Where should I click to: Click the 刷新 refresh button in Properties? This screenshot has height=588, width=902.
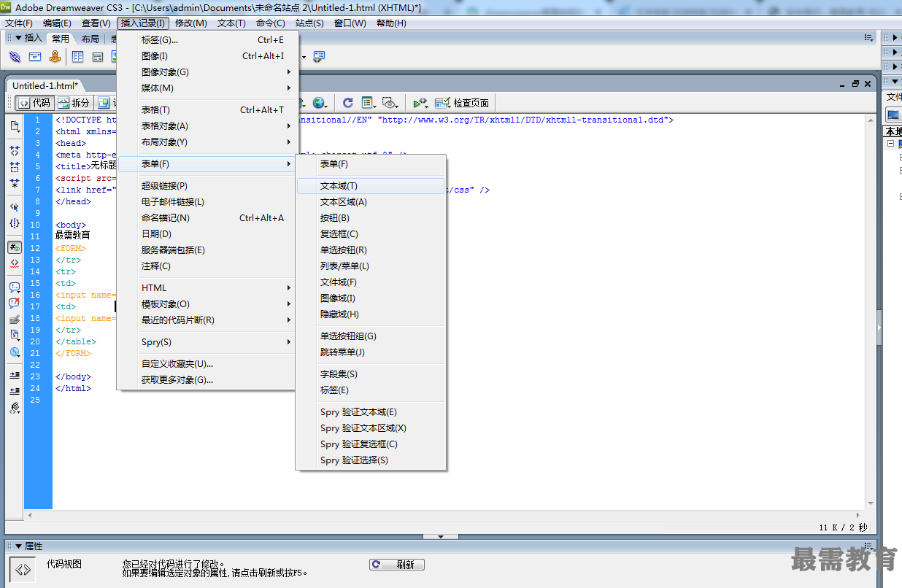(x=397, y=565)
